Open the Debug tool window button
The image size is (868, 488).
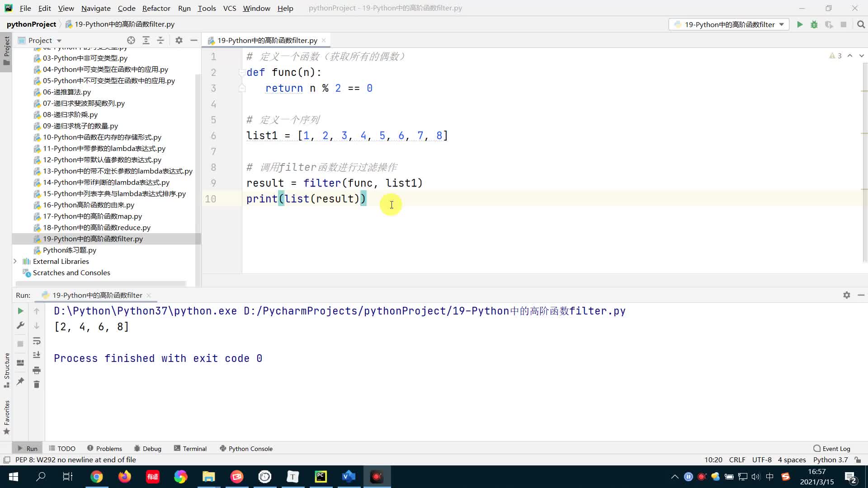(x=147, y=449)
